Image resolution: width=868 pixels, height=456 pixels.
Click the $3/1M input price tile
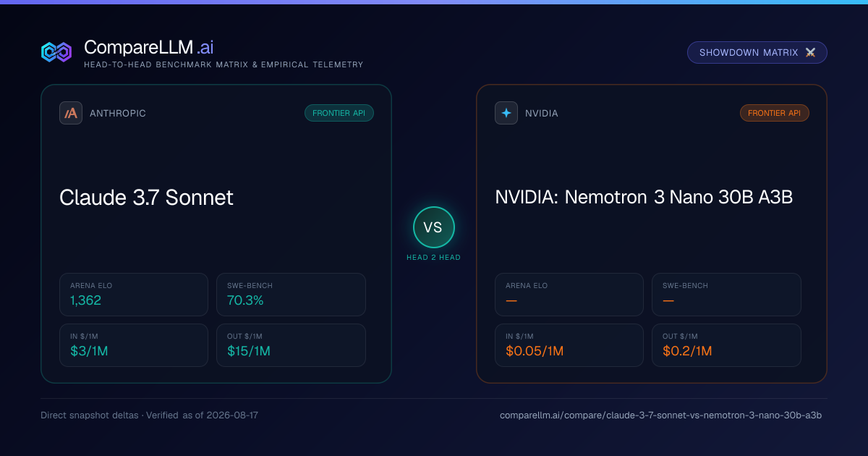pos(134,345)
